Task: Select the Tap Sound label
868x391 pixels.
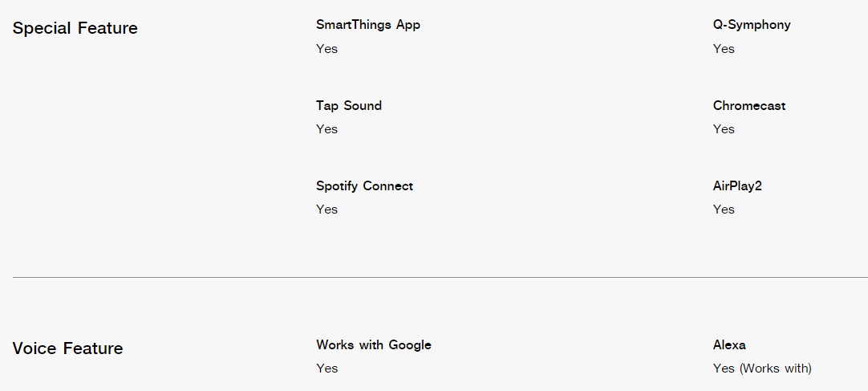Action: (x=349, y=105)
